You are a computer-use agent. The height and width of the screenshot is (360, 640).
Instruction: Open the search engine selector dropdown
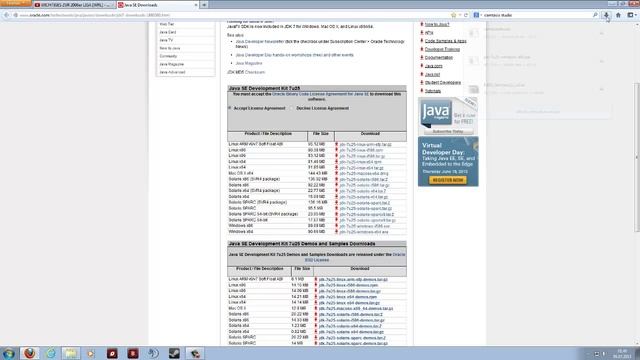[x=477, y=15]
